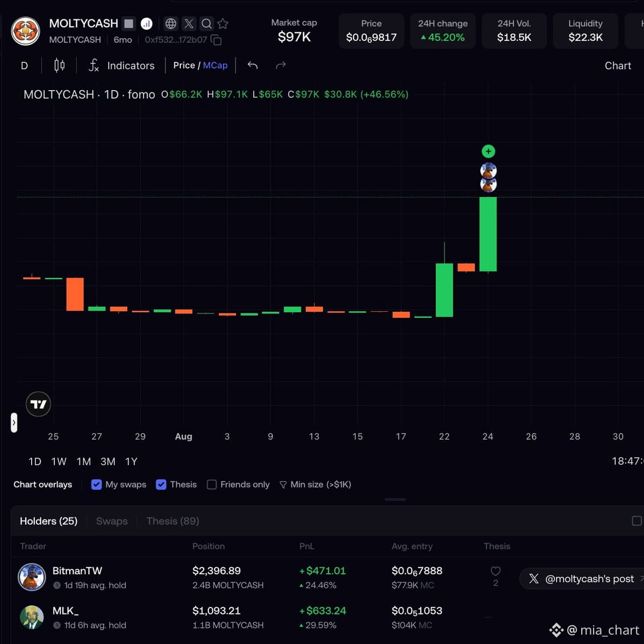Screen dimensions: 644x644
Task: Tick the checkbox in the Holders tab bar
Action: point(636,521)
